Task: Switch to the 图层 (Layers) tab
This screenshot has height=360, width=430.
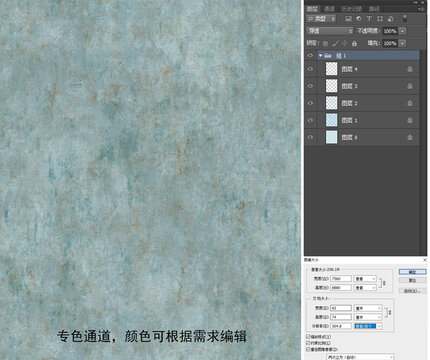Action: [x=312, y=9]
